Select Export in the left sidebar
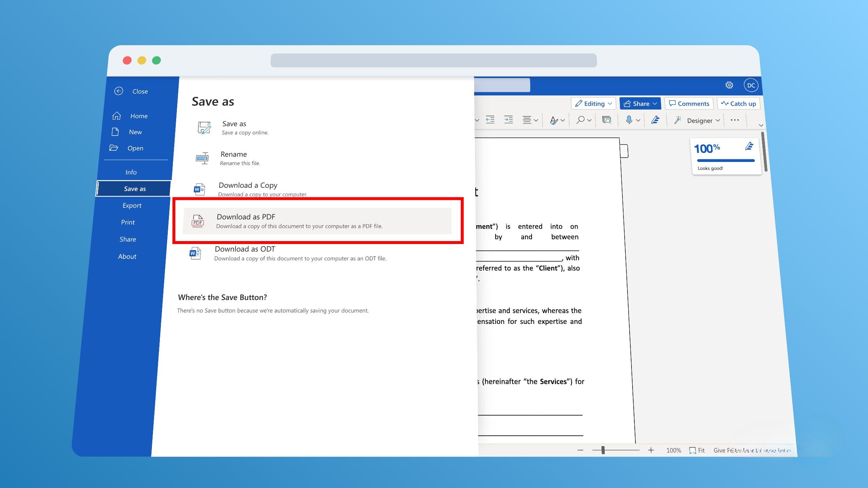This screenshot has width=868, height=488. (132, 205)
